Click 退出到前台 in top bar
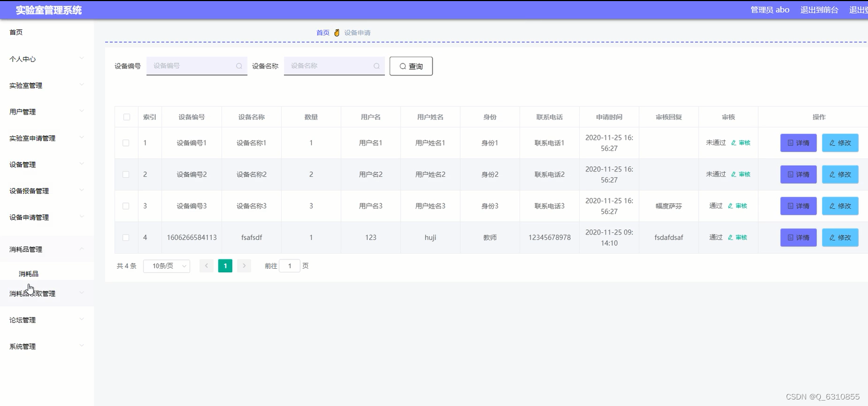Viewport: 868px width, 406px height. click(819, 10)
